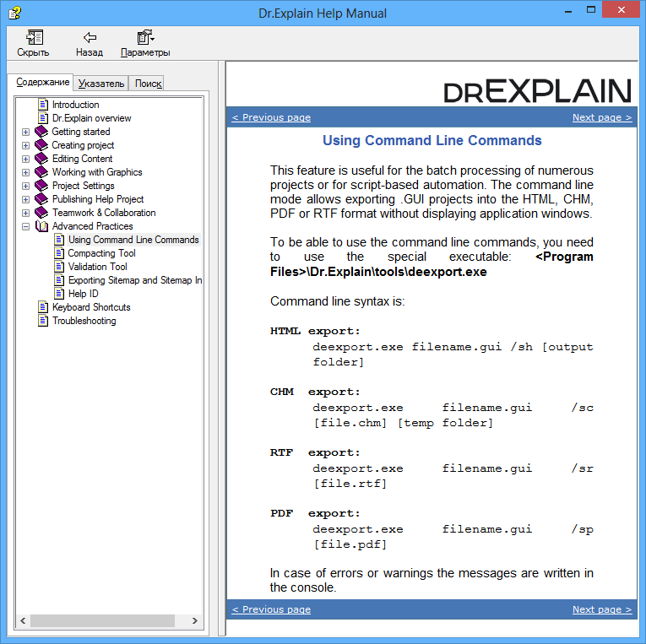Click the Getting started book icon
Viewport: 646px width, 644px height.
41,132
